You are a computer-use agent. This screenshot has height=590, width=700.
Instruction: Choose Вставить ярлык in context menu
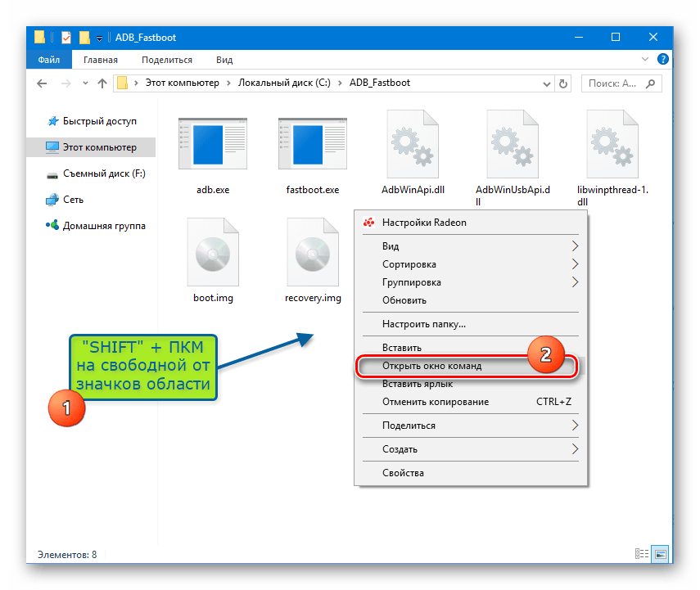tap(471, 384)
